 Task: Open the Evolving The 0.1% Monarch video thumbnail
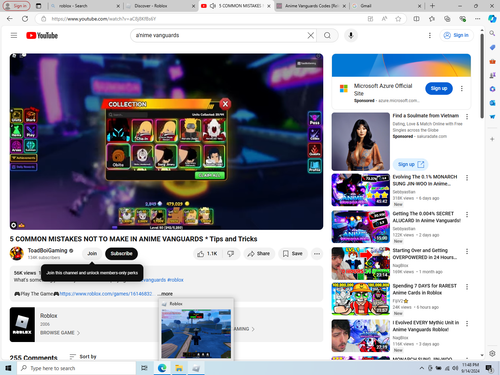(x=361, y=190)
